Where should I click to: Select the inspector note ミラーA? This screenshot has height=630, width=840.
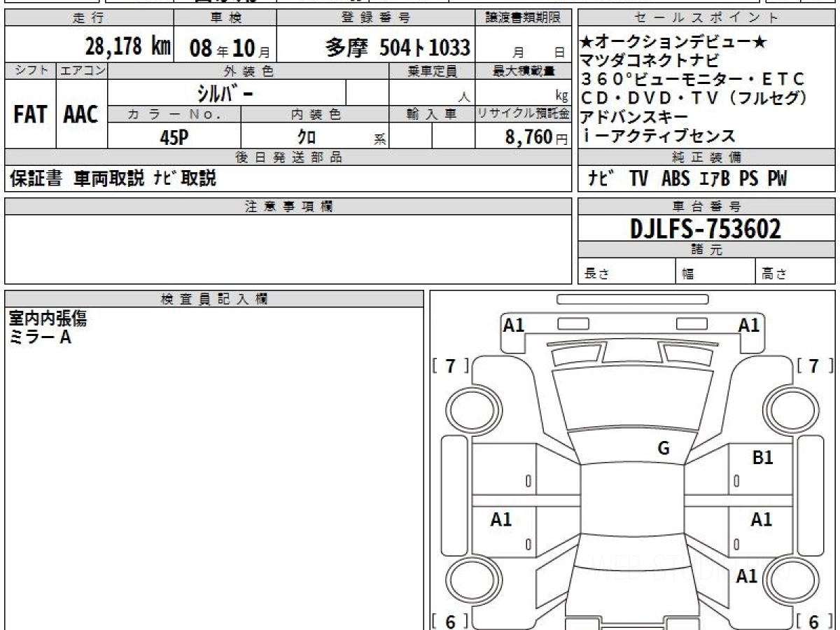[41, 337]
